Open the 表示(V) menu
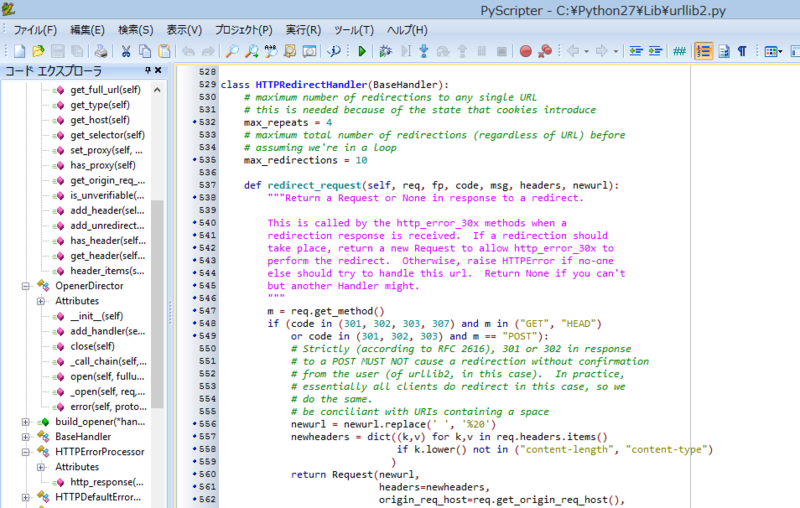The height and width of the screenshot is (508, 800). [184, 30]
